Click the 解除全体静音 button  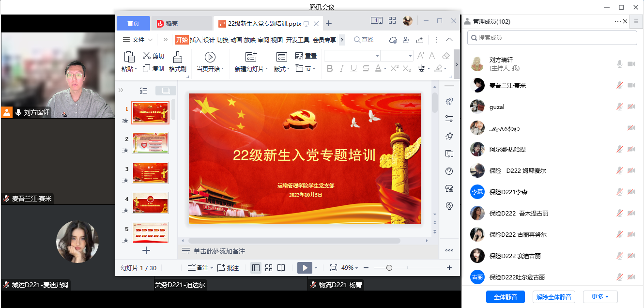click(x=553, y=297)
